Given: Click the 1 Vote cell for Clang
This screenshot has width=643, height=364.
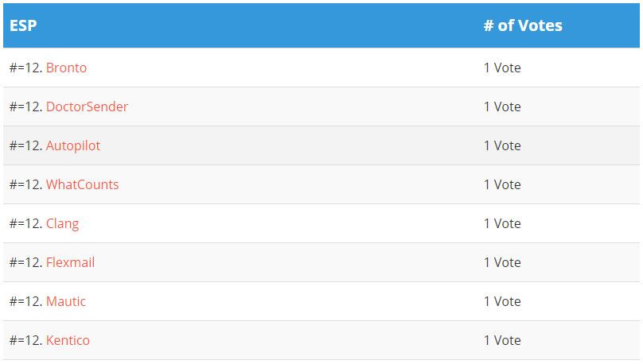Looking at the screenshot, I should (x=502, y=223).
